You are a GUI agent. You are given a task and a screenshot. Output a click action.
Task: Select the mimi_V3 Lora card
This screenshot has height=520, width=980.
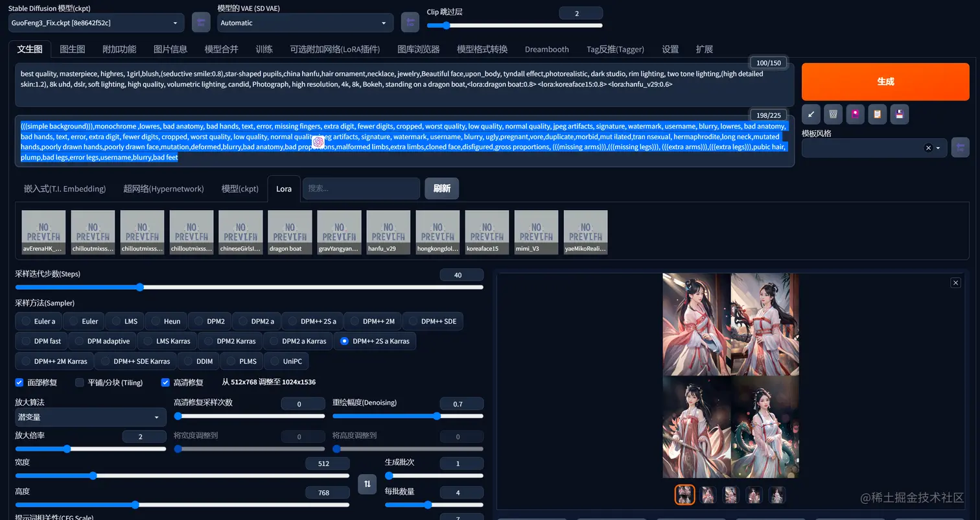pyautogui.click(x=536, y=232)
